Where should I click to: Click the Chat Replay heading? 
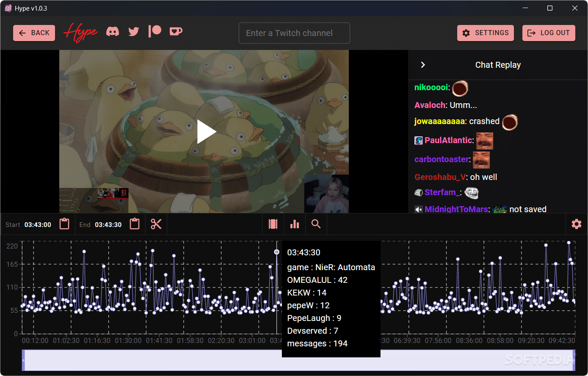(x=498, y=65)
